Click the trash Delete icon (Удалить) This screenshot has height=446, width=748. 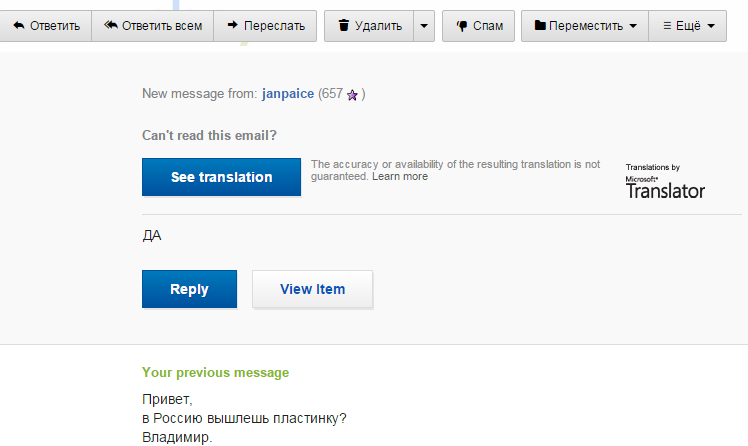pos(344,26)
